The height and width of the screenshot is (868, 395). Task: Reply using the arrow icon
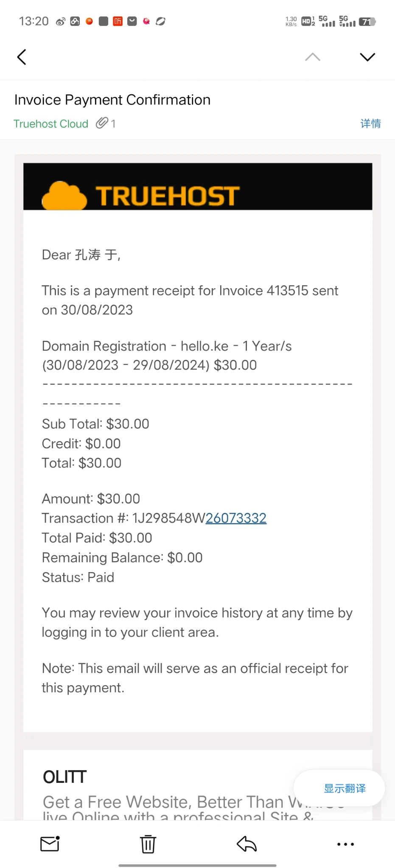click(x=247, y=843)
